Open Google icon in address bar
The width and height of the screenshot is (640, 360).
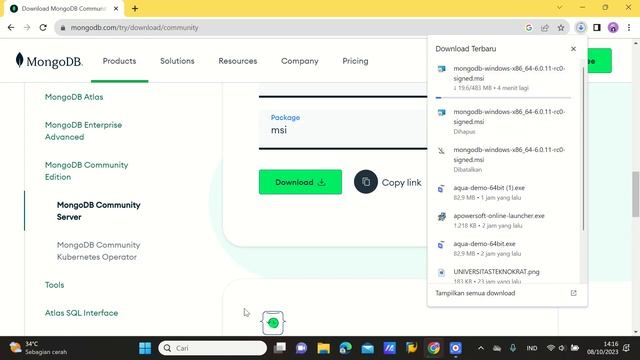tap(529, 28)
